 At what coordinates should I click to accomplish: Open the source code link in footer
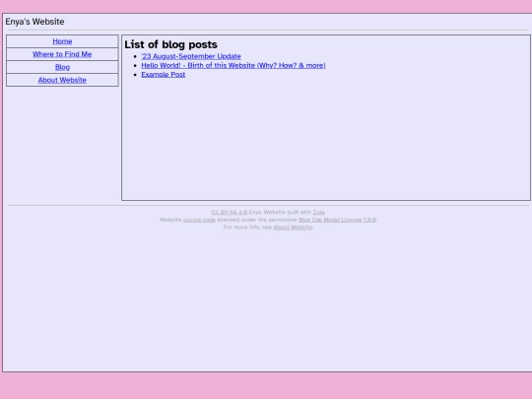click(x=199, y=220)
